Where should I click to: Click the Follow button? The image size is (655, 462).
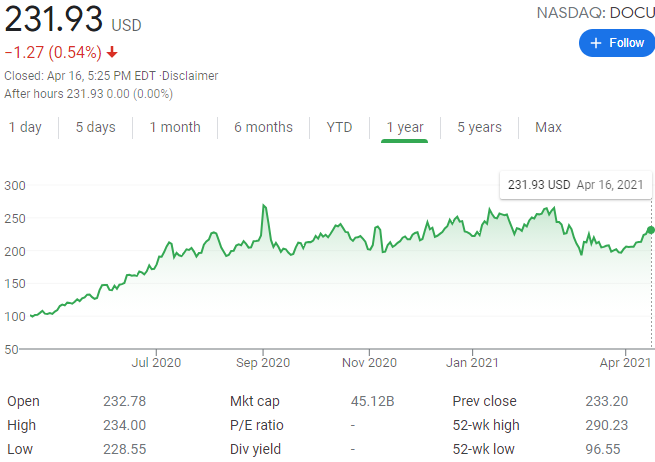[617, 43]
